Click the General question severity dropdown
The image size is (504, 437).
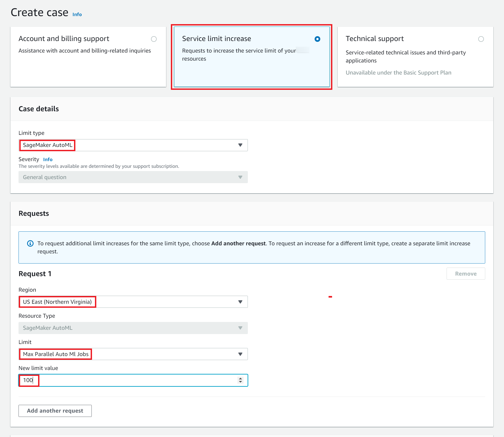click(133, 177)
